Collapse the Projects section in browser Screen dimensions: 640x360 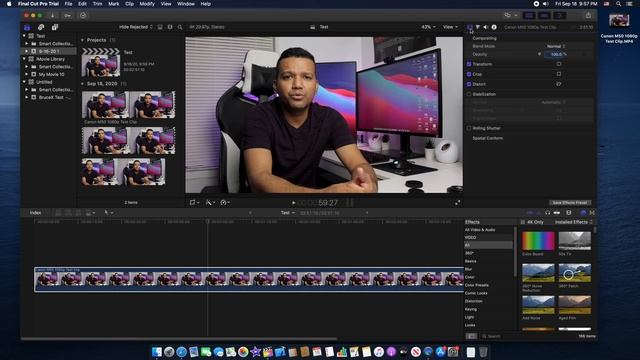(x=83, y=40)
